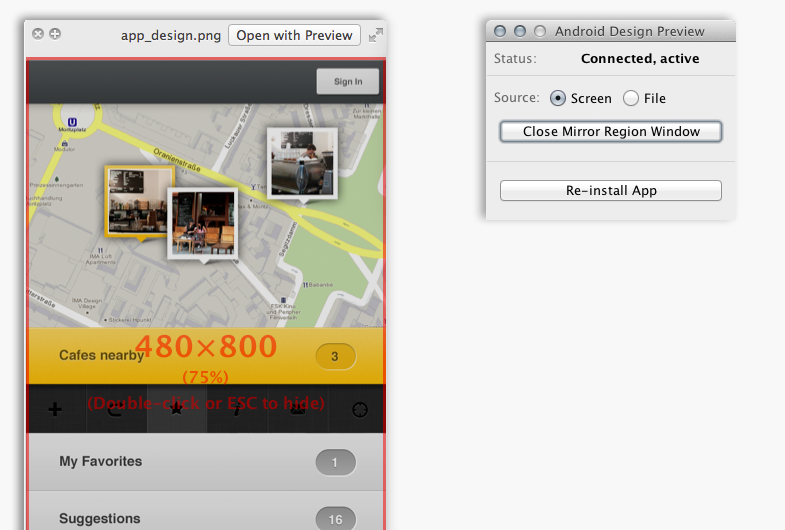Click the envelope icon in the toolbar
The height and width of the screenshot is (530, 785).
(298, 409)
